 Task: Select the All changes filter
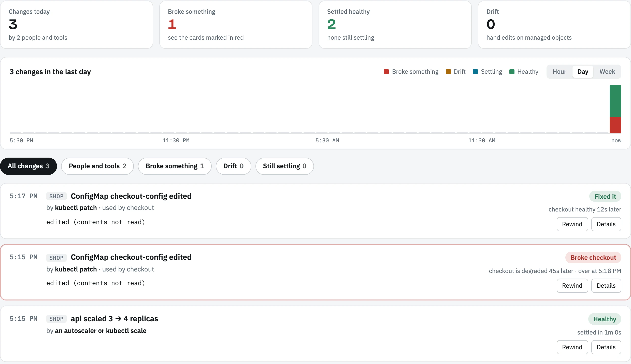tap(28, 166)
